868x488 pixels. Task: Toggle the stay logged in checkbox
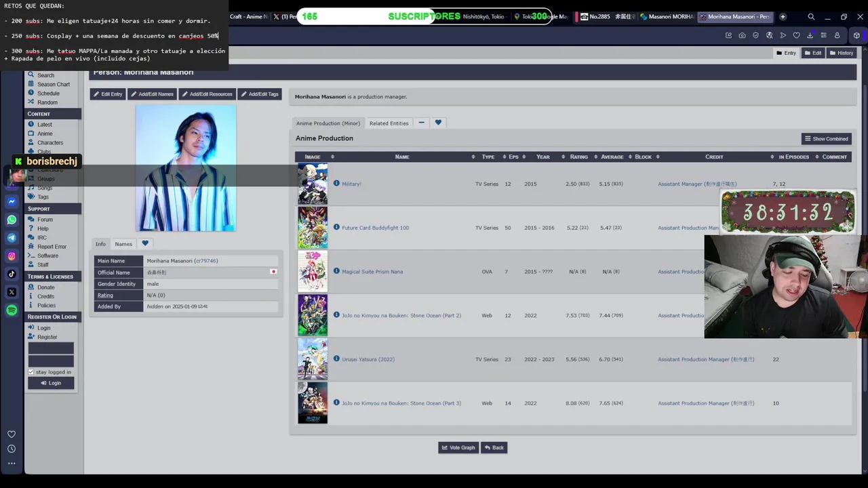(31, 371)
